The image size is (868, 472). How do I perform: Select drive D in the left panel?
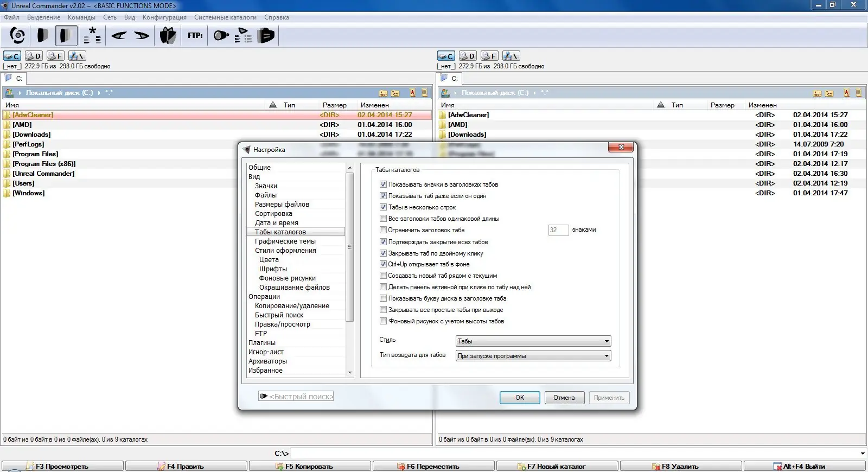point(34,56)
